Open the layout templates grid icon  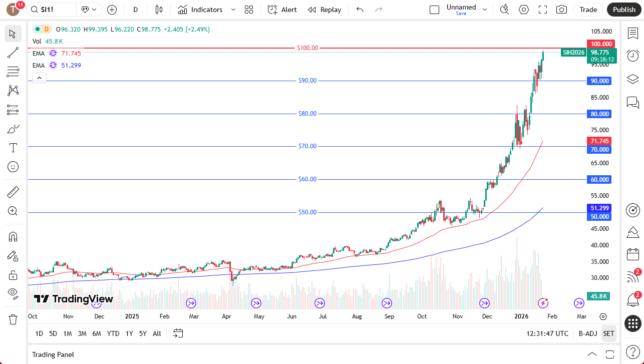coord(249,10)
